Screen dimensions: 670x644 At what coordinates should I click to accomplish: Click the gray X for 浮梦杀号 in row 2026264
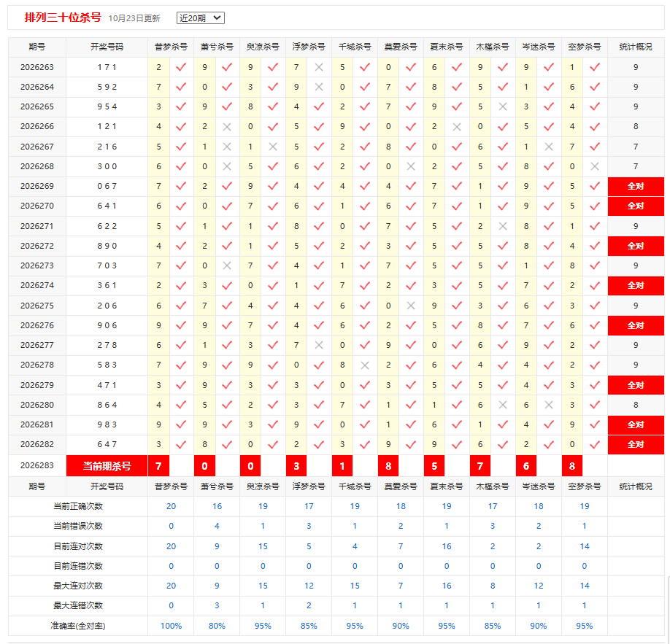coord(319,87)
